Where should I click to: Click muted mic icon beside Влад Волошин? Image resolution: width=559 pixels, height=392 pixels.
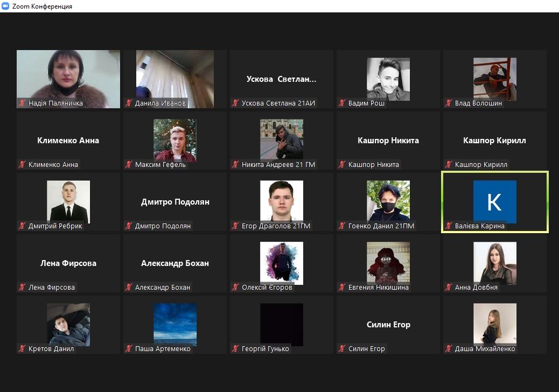coord(449,103)
